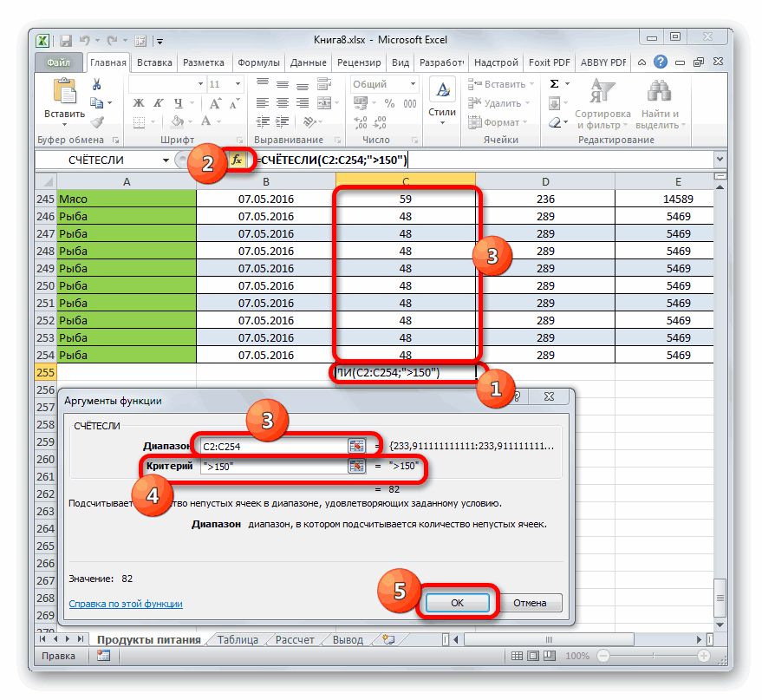The image size is (762, 700).
Task: Click OK in function arguments dialog
Action: [x=458, y=603]
